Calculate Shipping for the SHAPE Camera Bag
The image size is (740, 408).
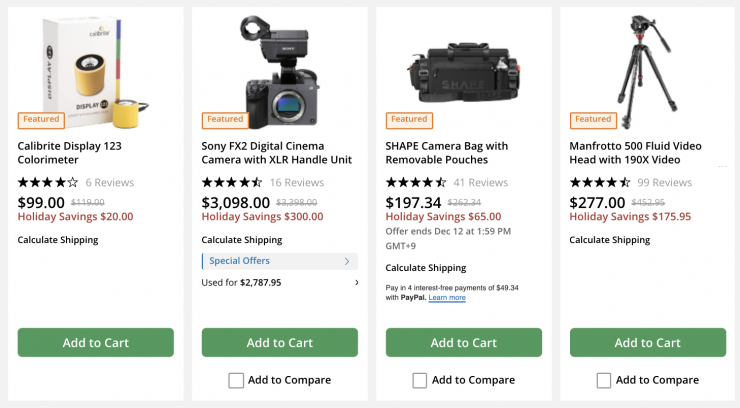[426, 268]
